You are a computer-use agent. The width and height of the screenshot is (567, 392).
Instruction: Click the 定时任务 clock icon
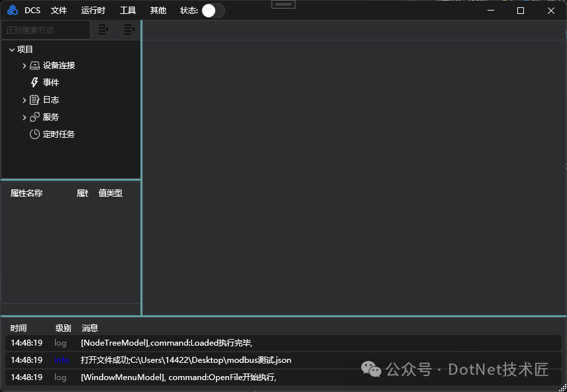click(x=34, y=134)
